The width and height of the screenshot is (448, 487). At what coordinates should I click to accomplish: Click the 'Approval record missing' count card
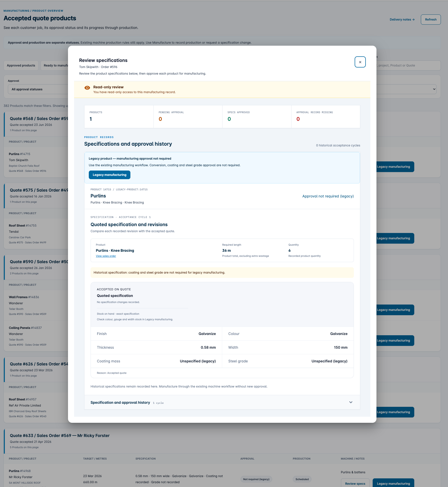coord(326,117)
